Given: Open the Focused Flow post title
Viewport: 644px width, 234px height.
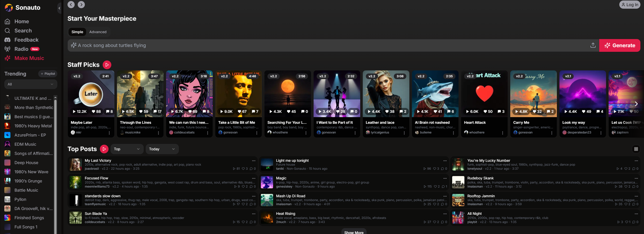Looking at the screenshot, I should tap(96, 178).
